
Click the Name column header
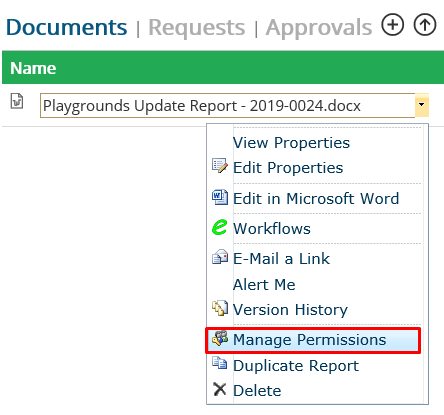click(33, 68)
